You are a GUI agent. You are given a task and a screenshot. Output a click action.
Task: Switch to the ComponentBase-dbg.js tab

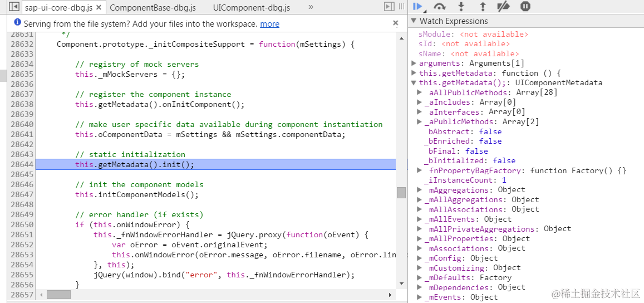(153, 7)
